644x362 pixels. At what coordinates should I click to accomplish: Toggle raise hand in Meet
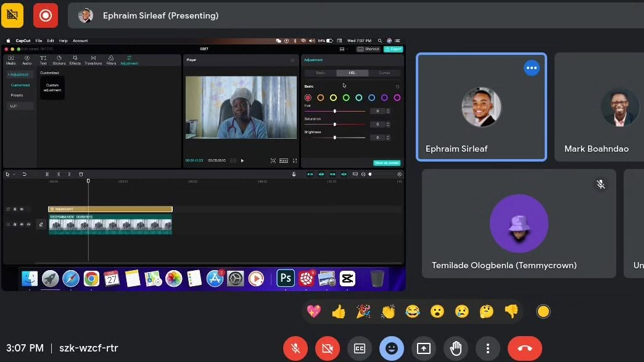(x=455, y=348)
